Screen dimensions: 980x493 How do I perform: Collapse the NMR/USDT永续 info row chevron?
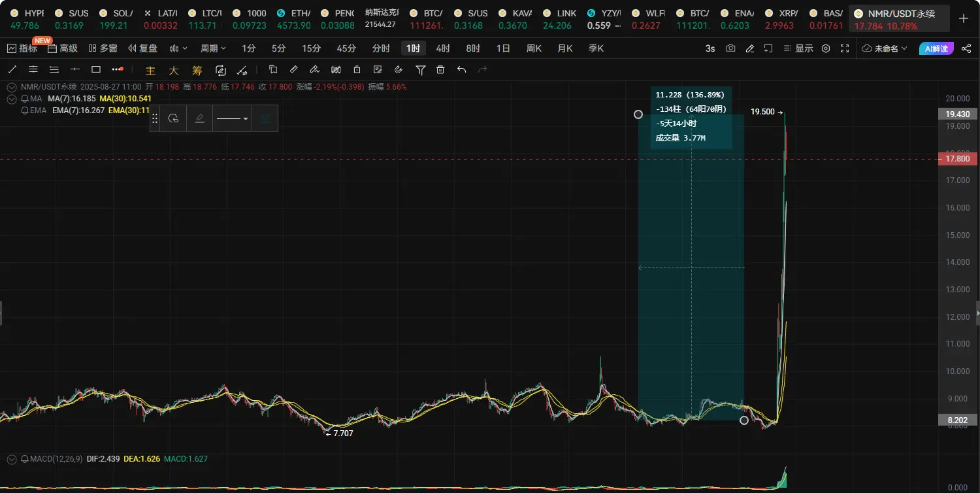pyautogui.click(x=12, y=86)
